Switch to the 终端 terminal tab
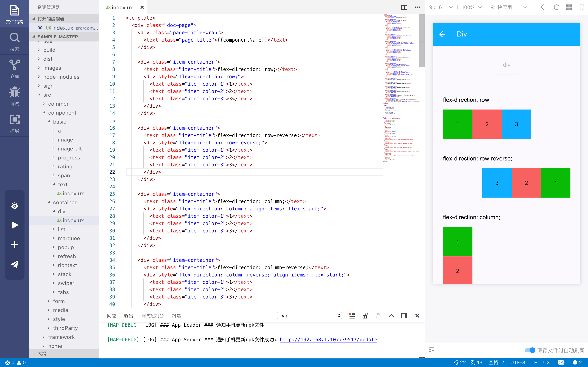This screenshot has width=588, height=367. (176, 316)
